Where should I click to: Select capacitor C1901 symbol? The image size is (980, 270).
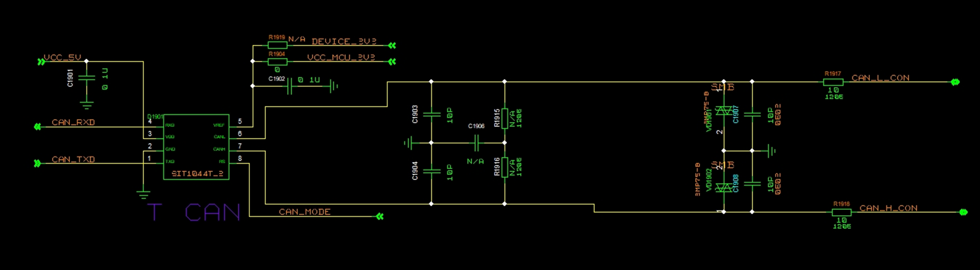(86, 78)
